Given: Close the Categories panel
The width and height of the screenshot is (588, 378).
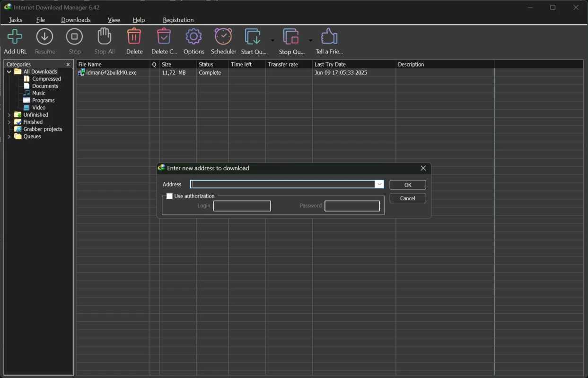Looking at the screenshot, I should tap(68, 64).
